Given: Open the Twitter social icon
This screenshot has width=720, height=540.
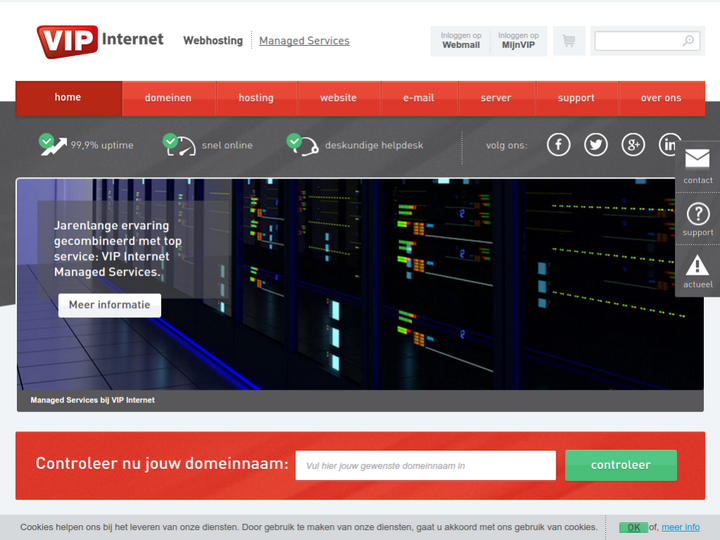Looking at the screenshot, I should pos(596,145).
